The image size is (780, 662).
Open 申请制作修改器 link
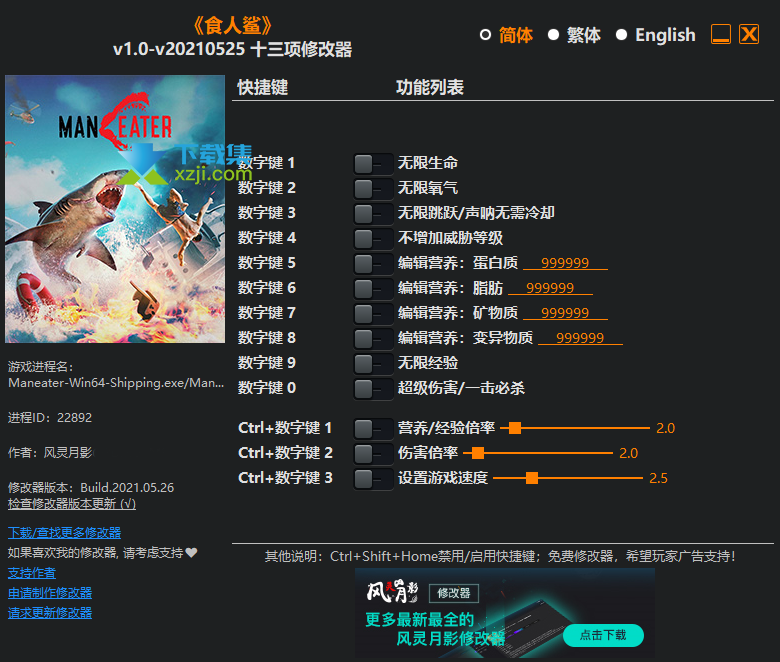(x=50, y=593)
